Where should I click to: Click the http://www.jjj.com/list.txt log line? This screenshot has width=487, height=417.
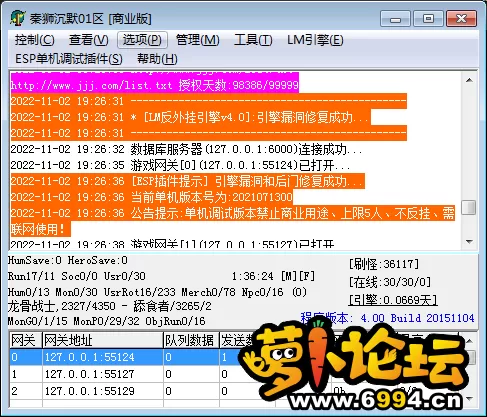pyautogui.click(x=154, y=85)
